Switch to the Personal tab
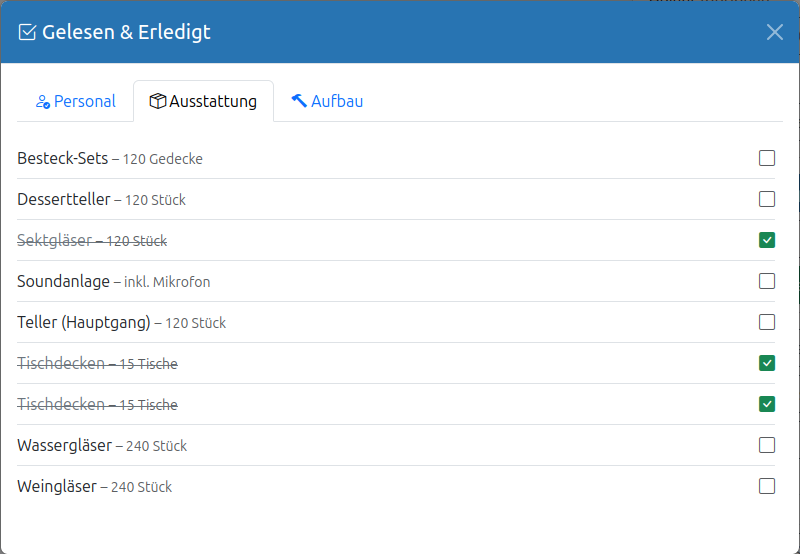The height and width of the screenshot is (554, 800). [76, 101]
